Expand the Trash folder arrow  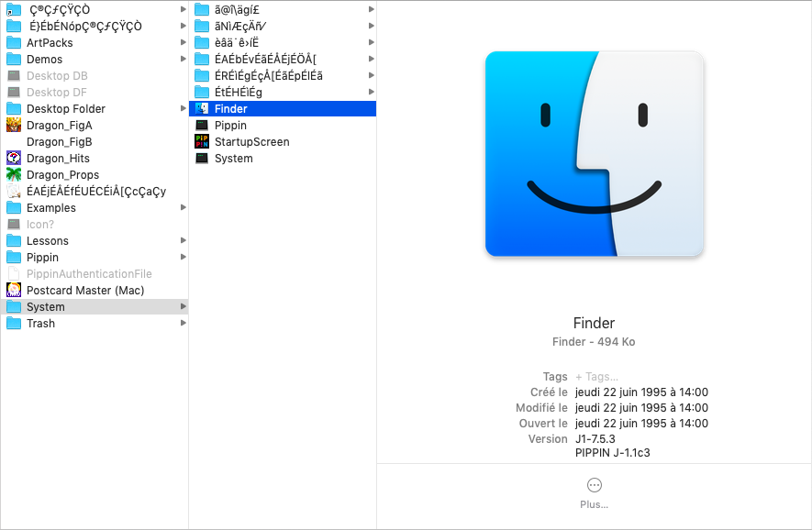pos(183,323)
